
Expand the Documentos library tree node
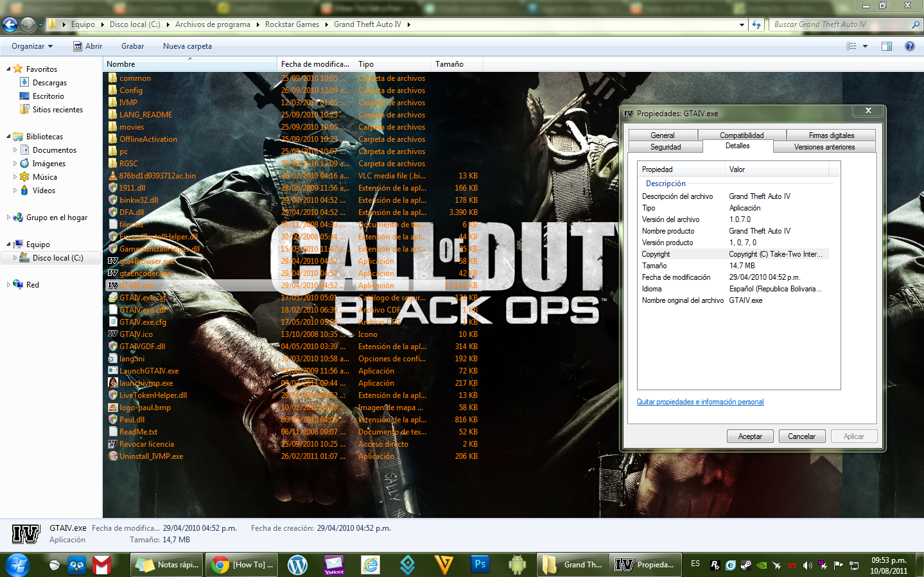tap(15, 150)
